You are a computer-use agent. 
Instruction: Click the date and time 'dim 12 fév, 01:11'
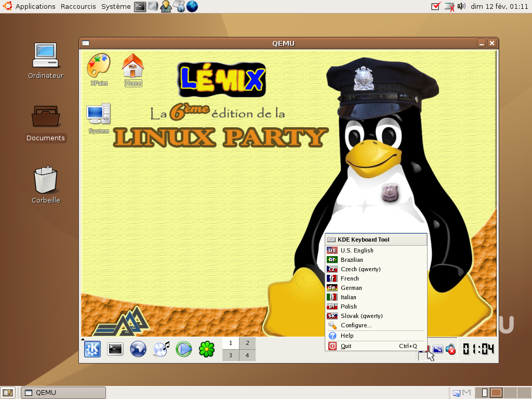tap(499, 6)
